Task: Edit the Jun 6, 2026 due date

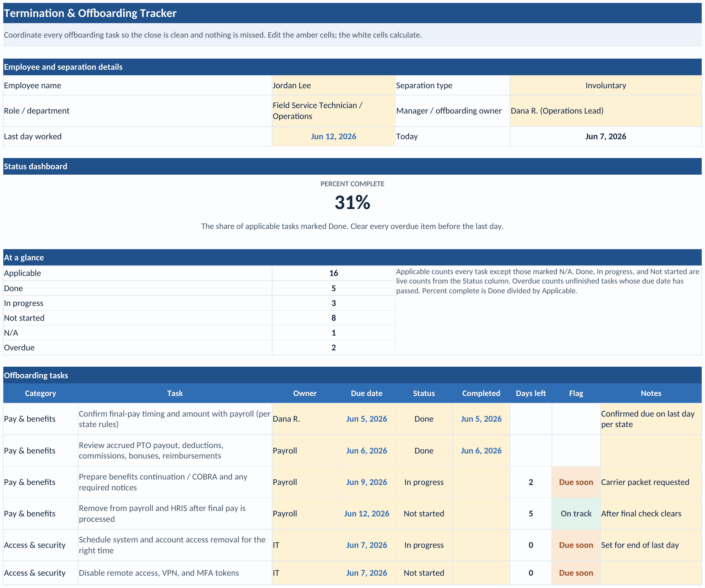Action: [x=367, y=451]
